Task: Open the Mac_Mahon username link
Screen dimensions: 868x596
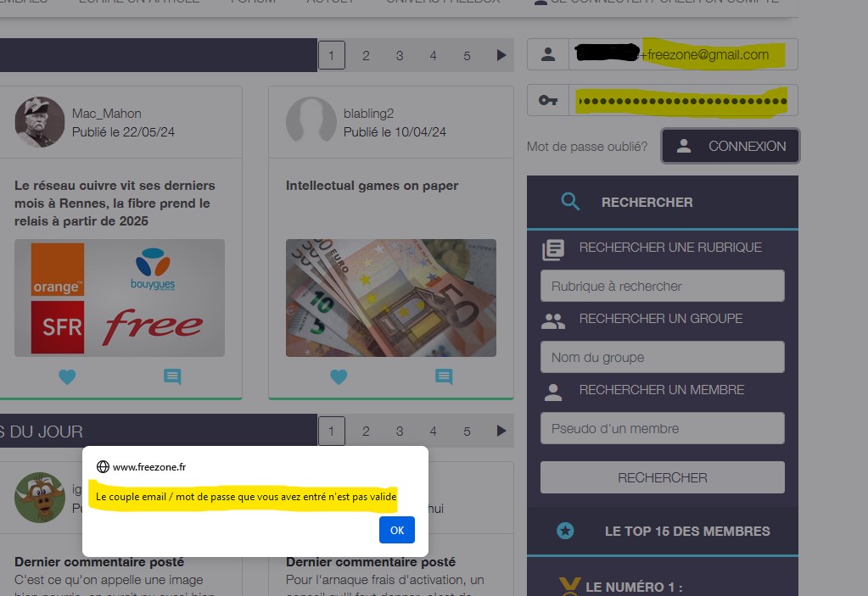Action: coord(106,114)
